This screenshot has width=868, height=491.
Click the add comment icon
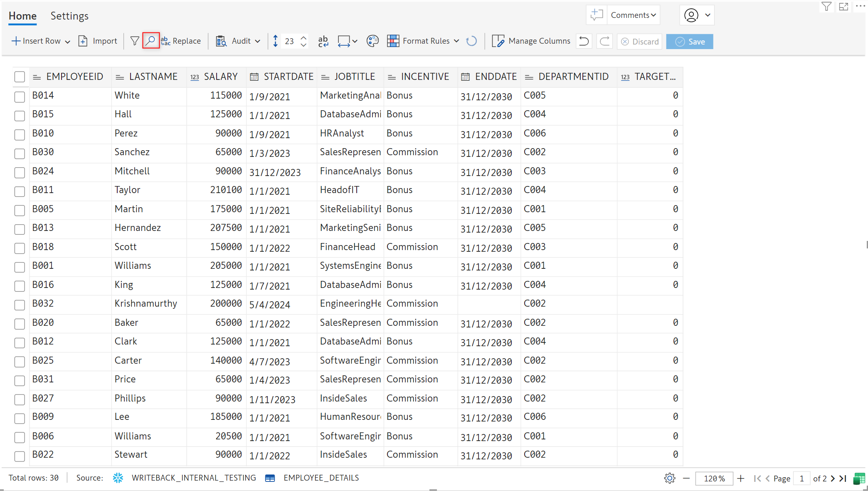pyautogui.click(x=597, y=15)
